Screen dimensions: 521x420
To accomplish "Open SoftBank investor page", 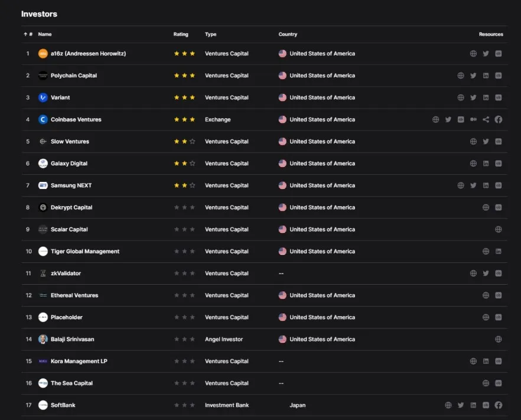I will 63,405.
